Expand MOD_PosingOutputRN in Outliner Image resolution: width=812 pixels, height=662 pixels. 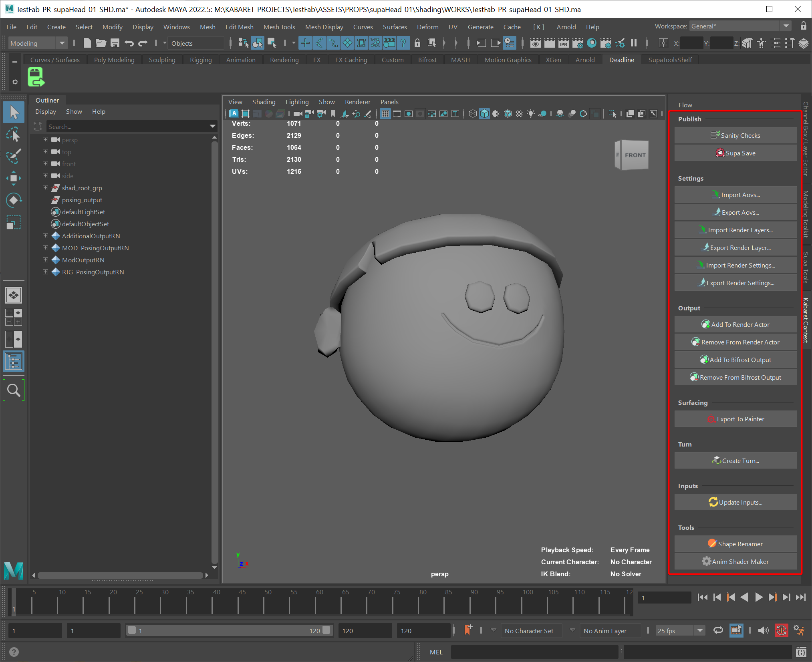[x=45, y=248]
